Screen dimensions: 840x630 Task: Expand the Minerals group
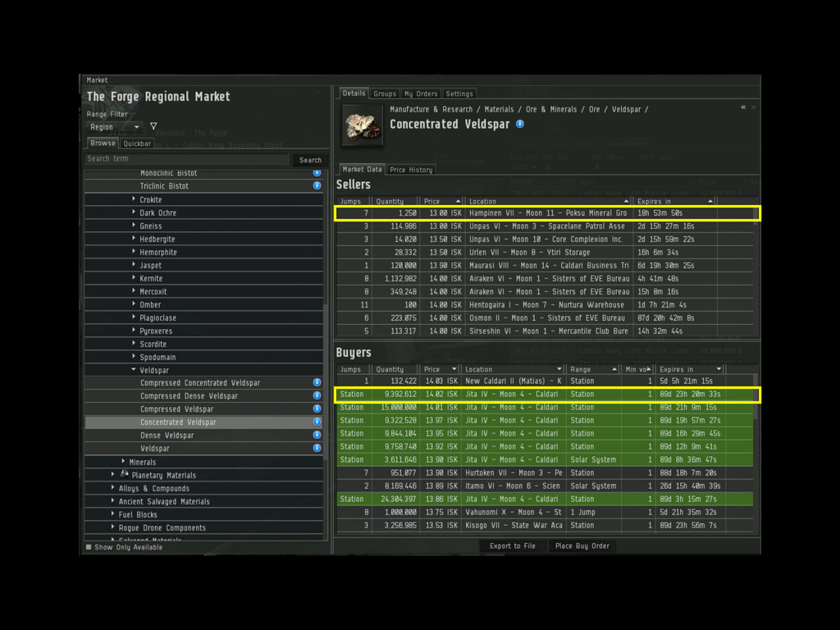pyautogui.click(x=123, y=461)
